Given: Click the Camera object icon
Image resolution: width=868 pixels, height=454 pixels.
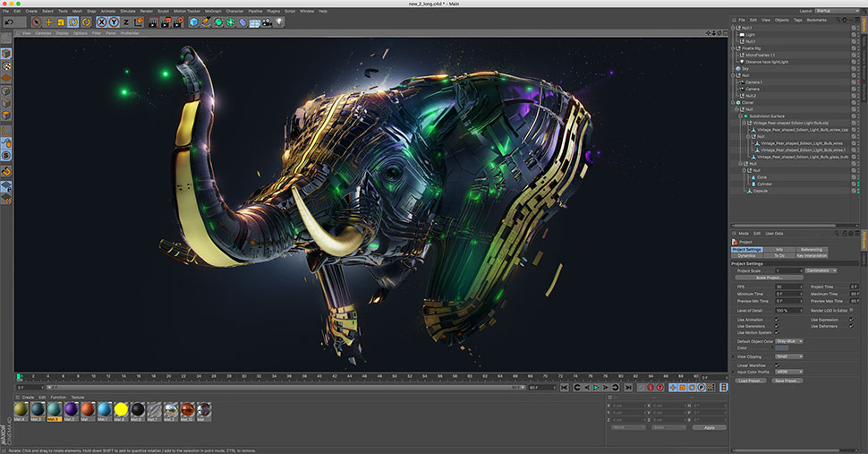Looking at the screenshot, I should tap(268, 22).
